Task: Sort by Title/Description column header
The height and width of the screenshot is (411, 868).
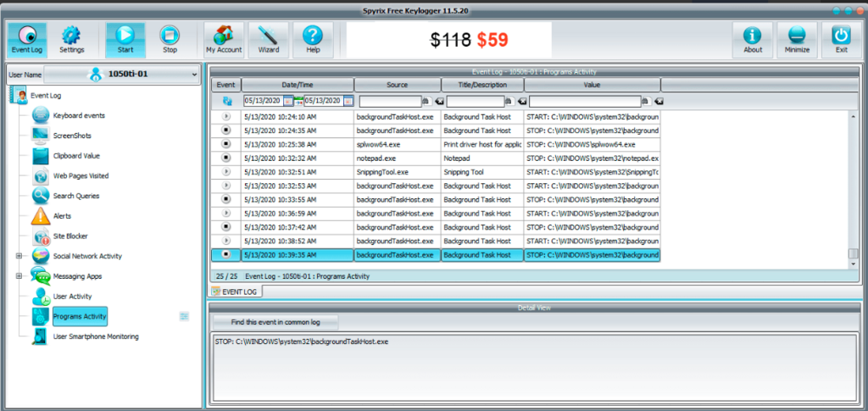Action: pyautogui.click(x=482, y=85)
